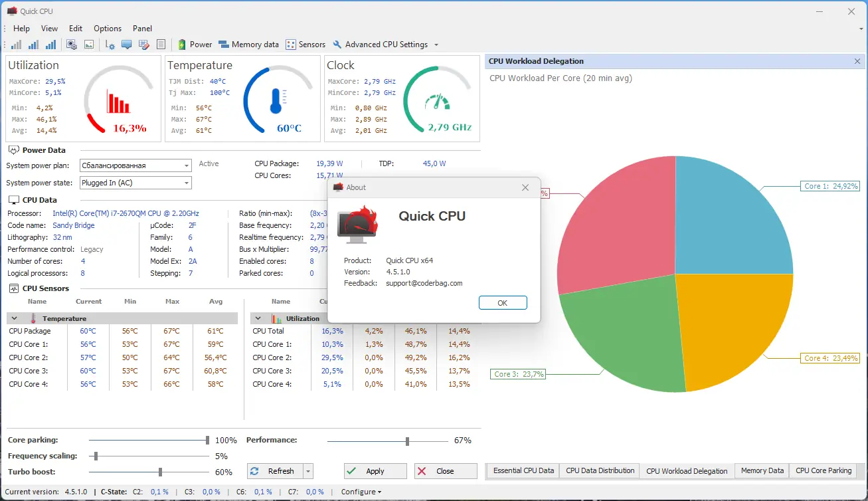868x501 pixels.
Task: Click the Intel Core i7-2670QM processor name
Action: 126,213
